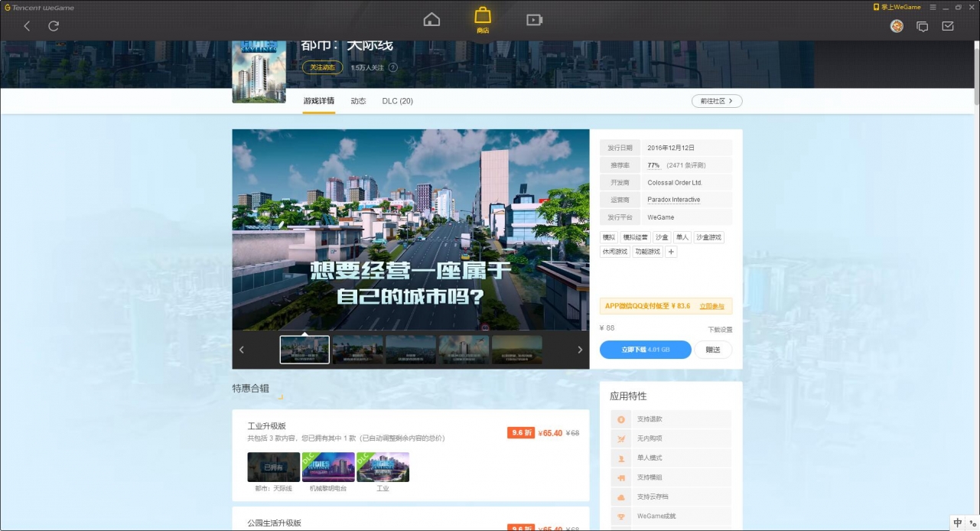Switch to the DLC (20) tab
Viewport: 980px width, 531px height.
tap(398, 101)
